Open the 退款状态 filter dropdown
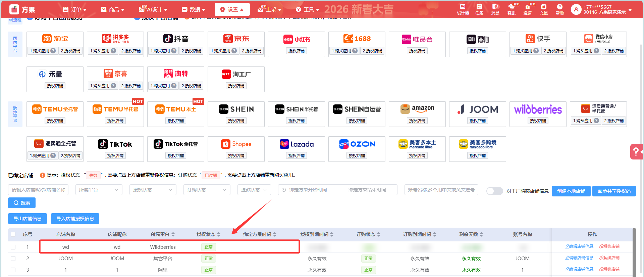644x277 pixels. [x=254, y=190]
